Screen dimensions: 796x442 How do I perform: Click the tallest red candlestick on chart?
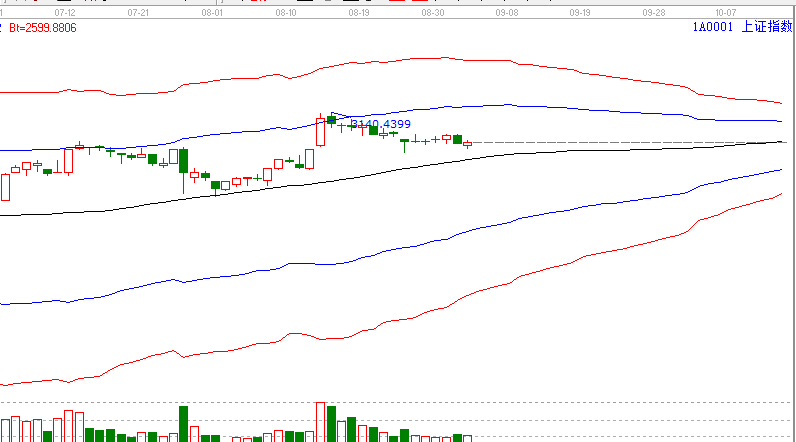[x=320, y=133]
